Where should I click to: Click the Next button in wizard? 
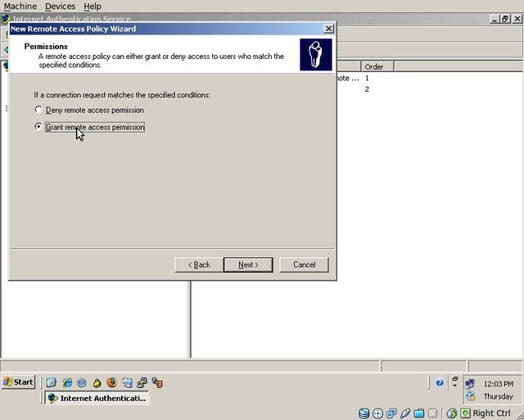pos(248,264)
